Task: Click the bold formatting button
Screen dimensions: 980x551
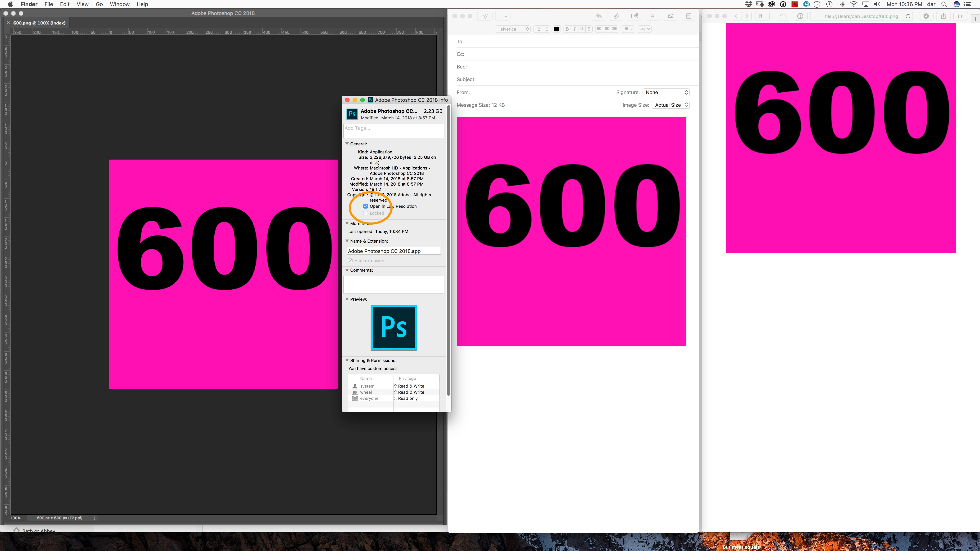Action: (567, 29)
